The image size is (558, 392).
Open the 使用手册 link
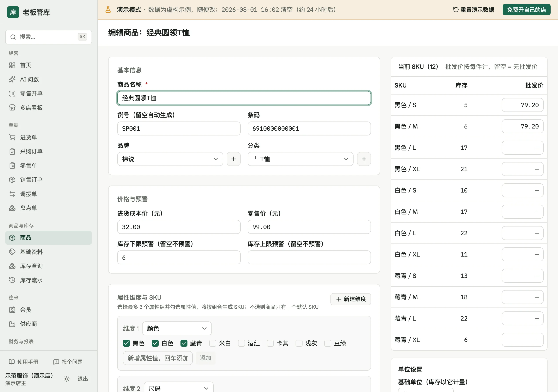24,362
